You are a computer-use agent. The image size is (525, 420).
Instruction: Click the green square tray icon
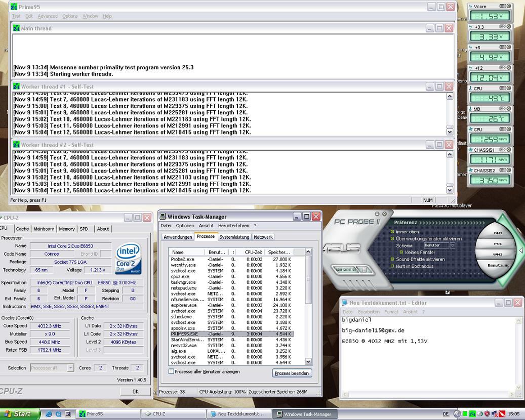click(x=465, y=414)
